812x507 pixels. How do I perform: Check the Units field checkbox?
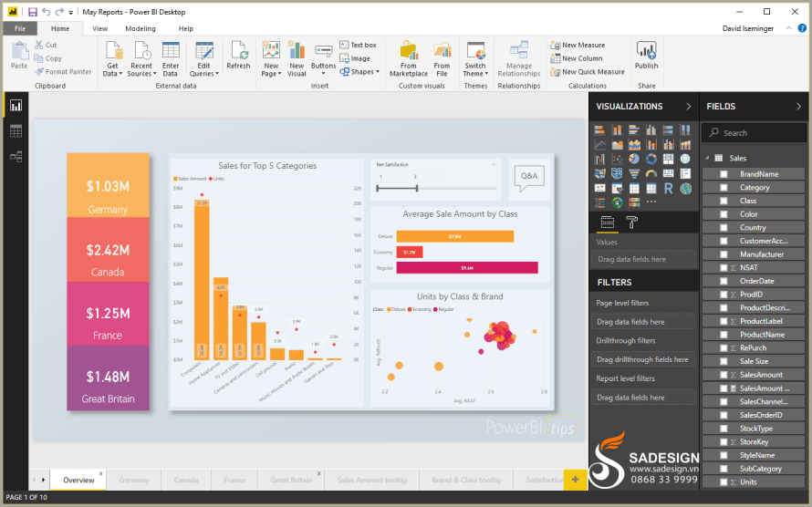point(724,482)
